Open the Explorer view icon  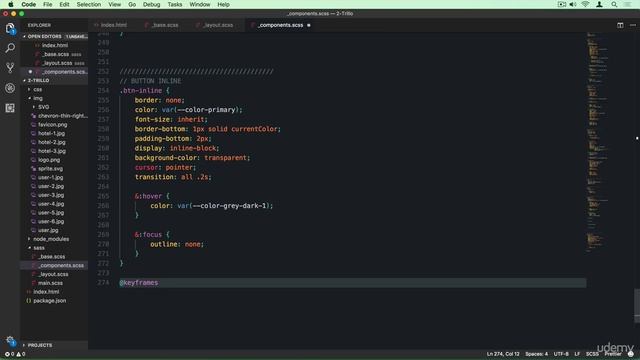tap(10, 28)
